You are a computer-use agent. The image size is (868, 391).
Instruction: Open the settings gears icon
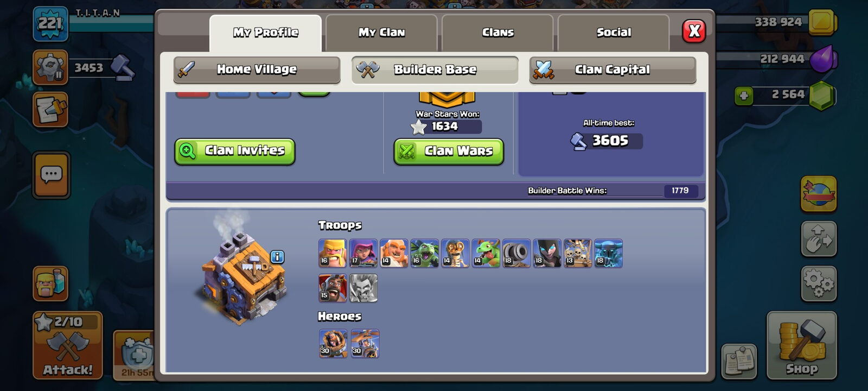coord(819,283)
